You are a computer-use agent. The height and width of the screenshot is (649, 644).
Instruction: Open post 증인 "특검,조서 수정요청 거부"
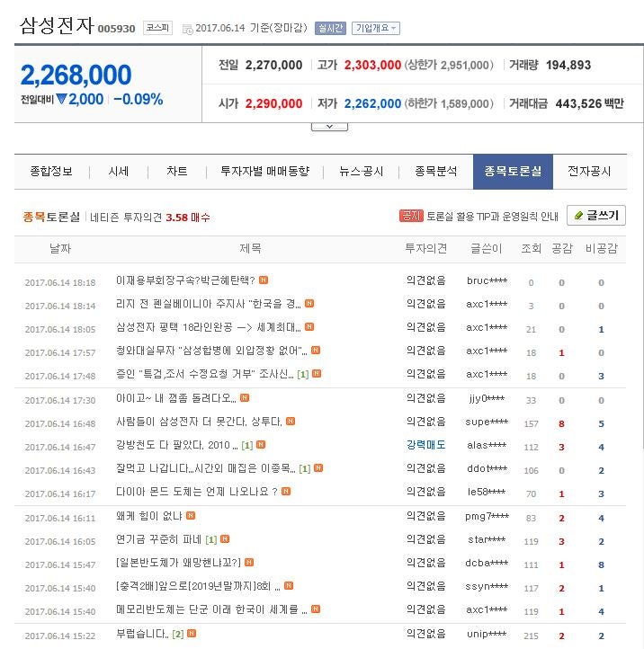(204, 374)
